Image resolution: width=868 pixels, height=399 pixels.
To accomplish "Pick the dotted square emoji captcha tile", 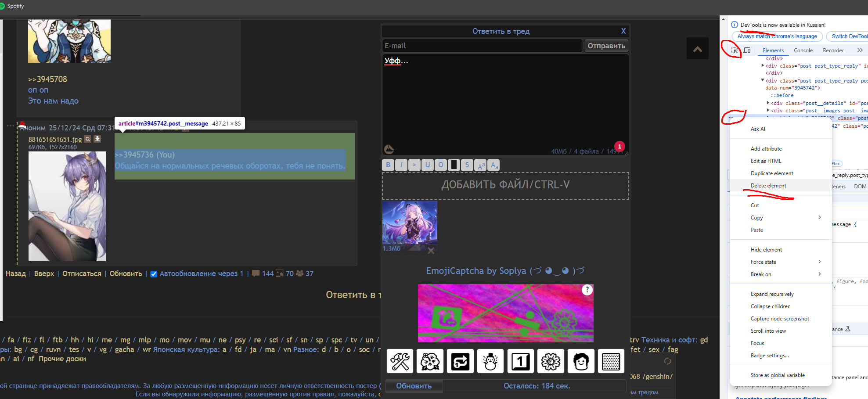I will 611,361.
